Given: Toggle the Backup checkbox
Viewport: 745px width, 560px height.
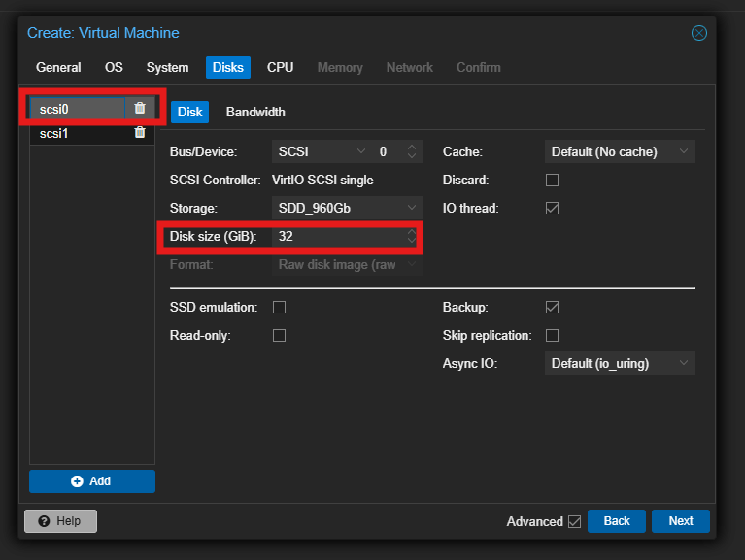Looking at the screenshot, I should click(x=552, y=307).
